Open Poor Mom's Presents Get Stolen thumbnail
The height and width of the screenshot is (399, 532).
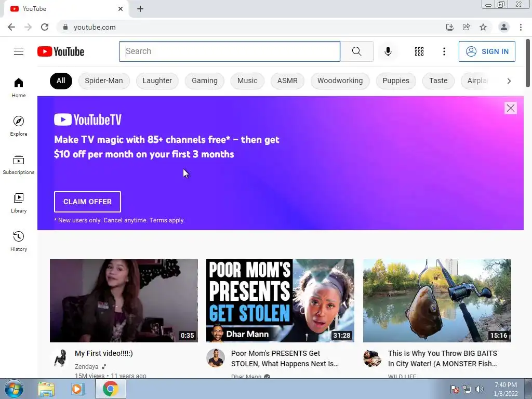280,301
